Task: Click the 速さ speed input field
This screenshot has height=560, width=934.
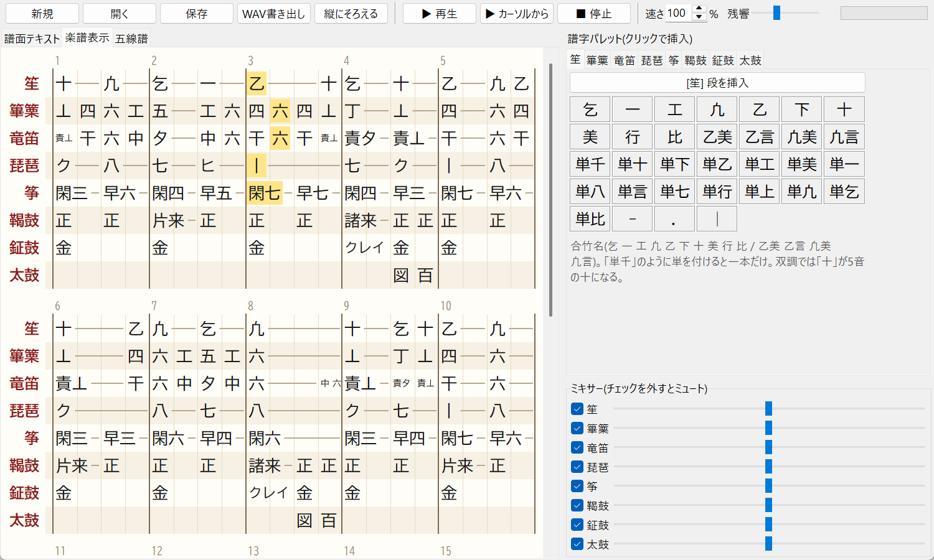Action: [x=679, y=13]
